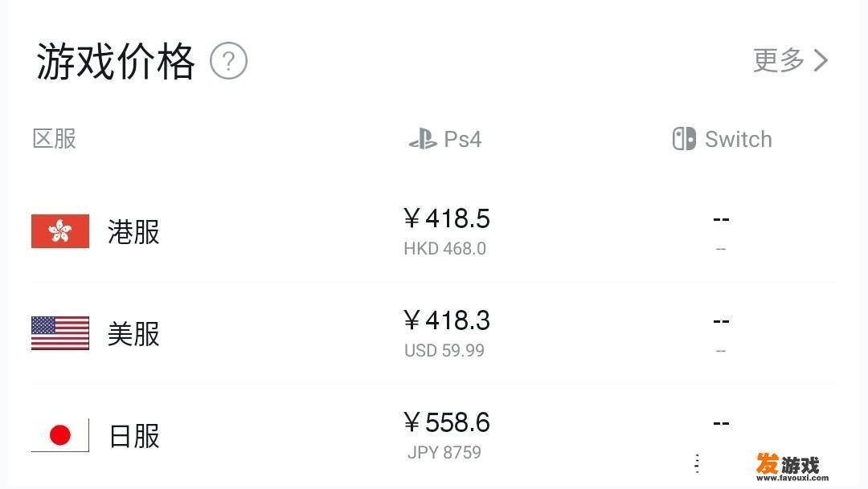This screenshot has width=868, height=489.
Task: Click the 日服 region label
Action: point(134,436)
